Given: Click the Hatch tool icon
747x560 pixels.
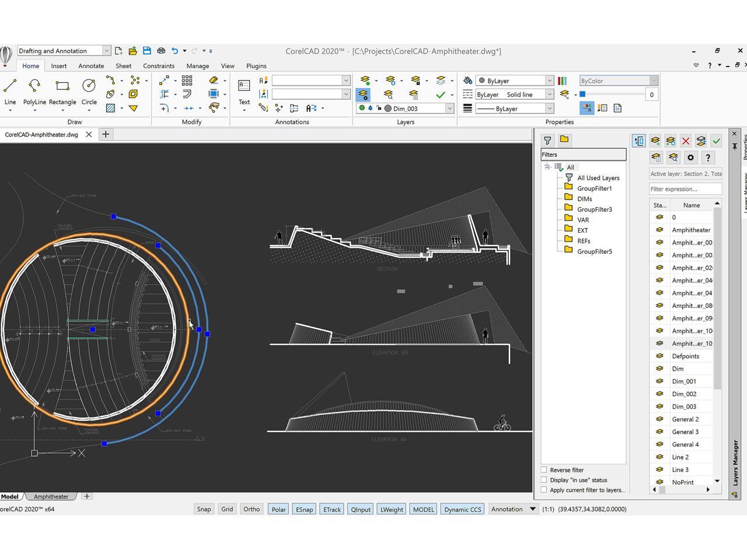Looking at the screenshot, I should pos(110,108).
